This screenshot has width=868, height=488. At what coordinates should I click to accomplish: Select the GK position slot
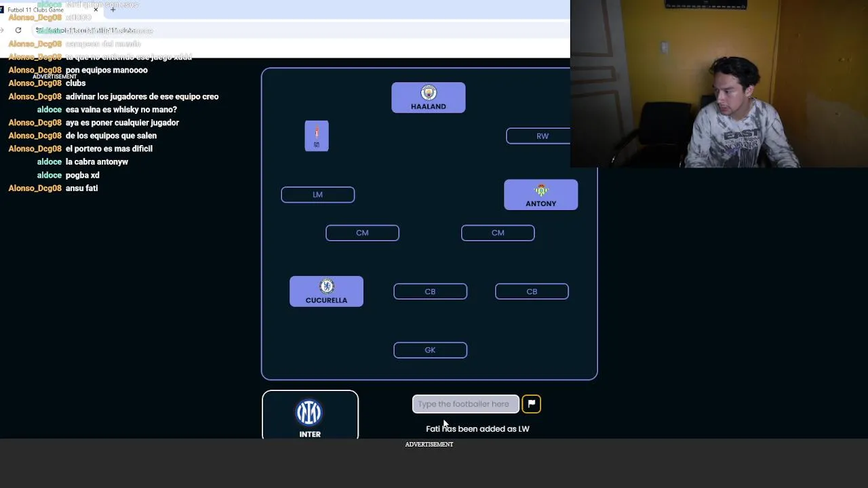[430, 350]
